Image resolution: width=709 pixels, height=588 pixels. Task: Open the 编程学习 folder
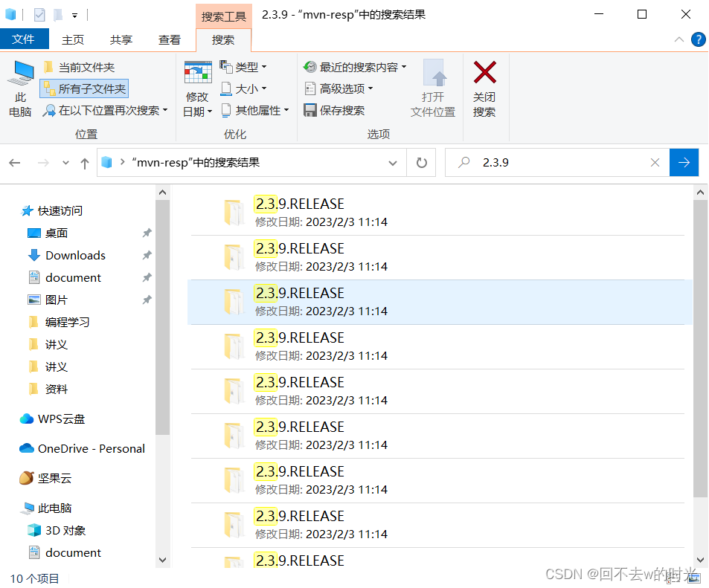point(60,322)
